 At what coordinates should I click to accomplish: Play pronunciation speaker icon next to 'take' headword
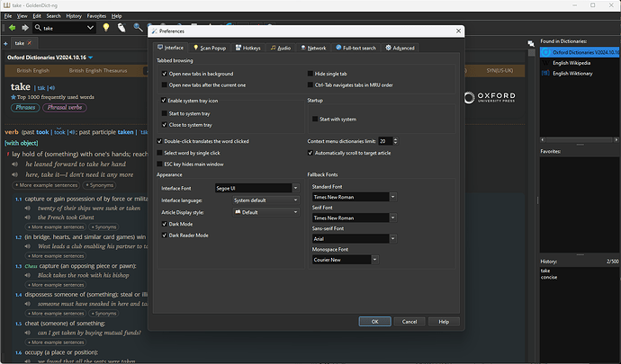pos(52,88)
